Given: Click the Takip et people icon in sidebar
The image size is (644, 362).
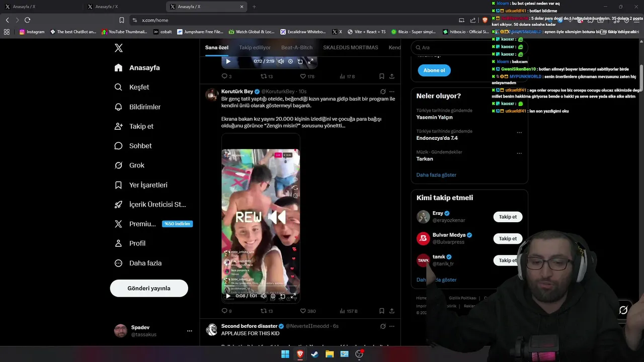Looking at the screenshot, I should tap(118, 126).
